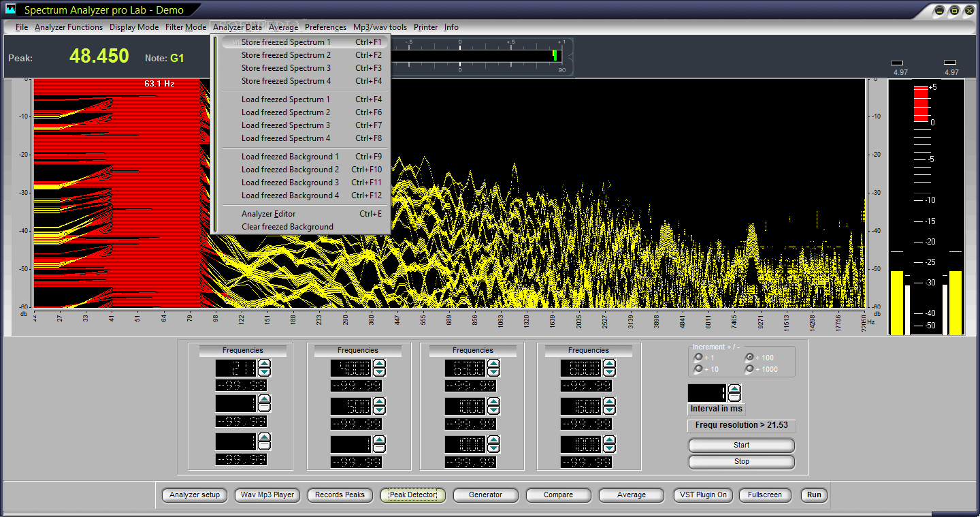This screenshot has height=517, width=980.
Task: Open the Generator panel
Action: coord(485,495)
